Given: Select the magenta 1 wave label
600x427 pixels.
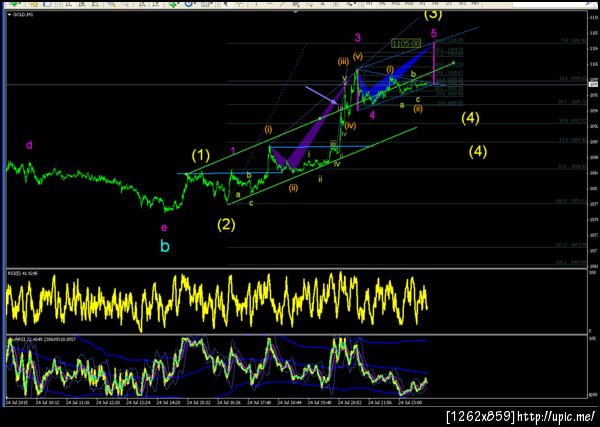Looking at the screenshot, I should click(233, 152).
